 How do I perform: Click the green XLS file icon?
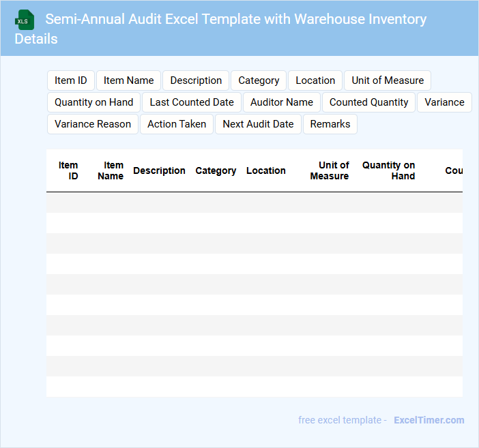click(x=25, y=20)
